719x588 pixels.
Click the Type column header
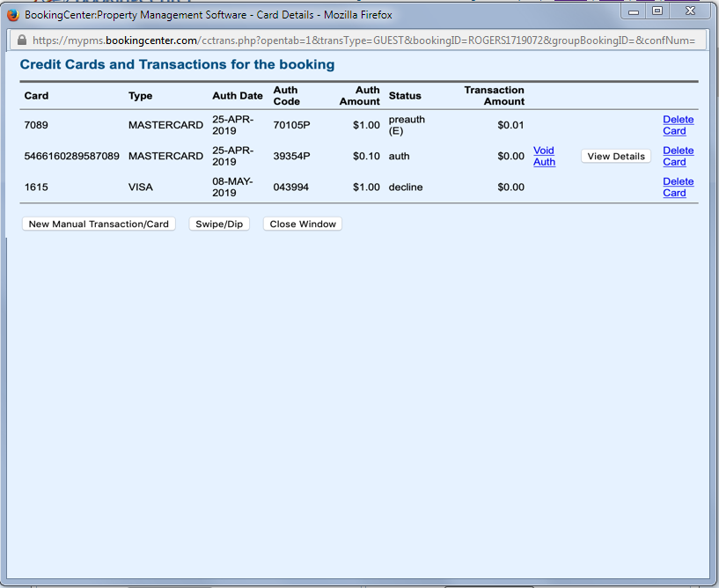click(x=140, y=96)
